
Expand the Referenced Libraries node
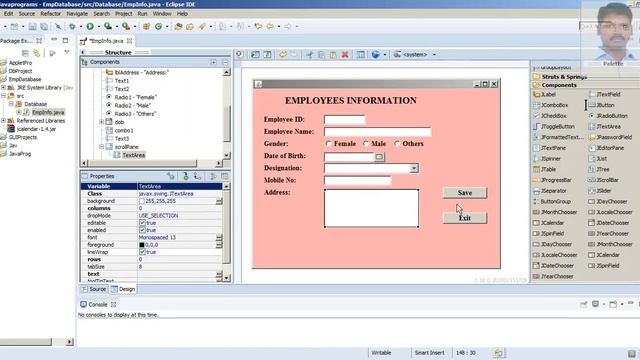(3, 120)
